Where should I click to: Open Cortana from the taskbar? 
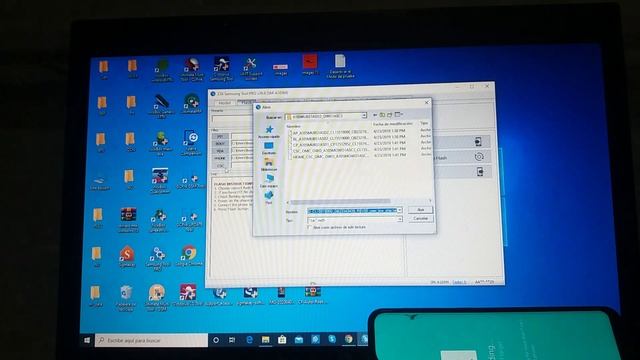[x=216, y=340]
